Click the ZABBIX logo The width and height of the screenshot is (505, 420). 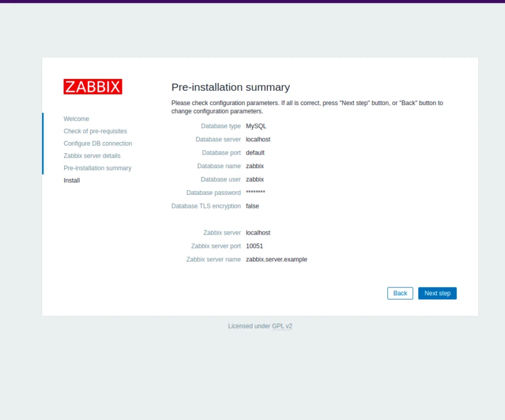[x=93, y=86]
